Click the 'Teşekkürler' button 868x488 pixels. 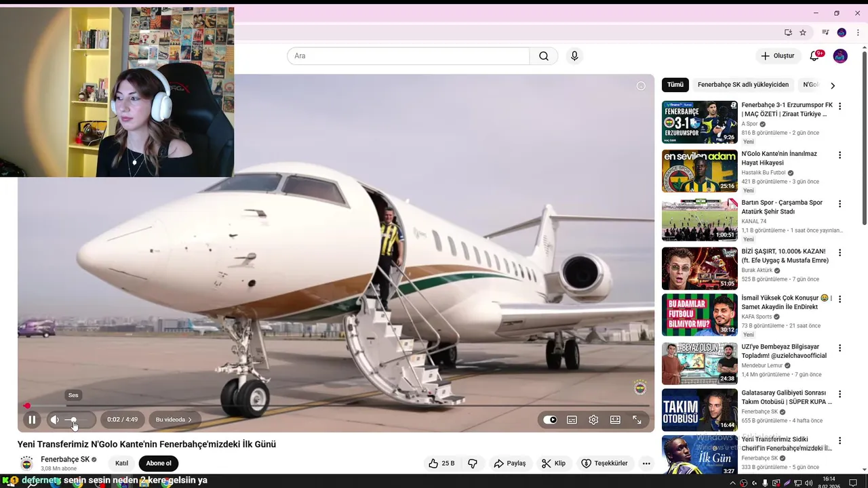pyautogui.click(x=604, y=464)
